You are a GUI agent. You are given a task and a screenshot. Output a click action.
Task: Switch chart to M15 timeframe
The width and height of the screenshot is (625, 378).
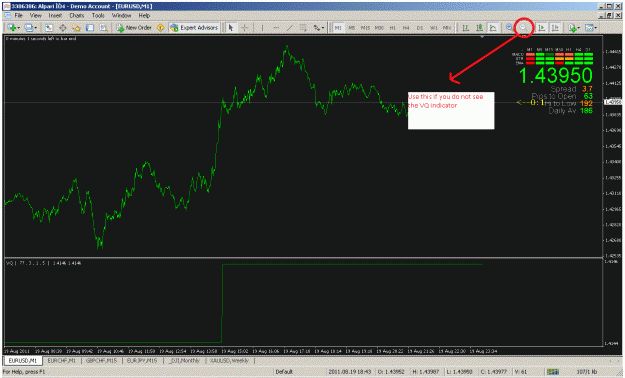pyautogui.click(x=365, y=28)
